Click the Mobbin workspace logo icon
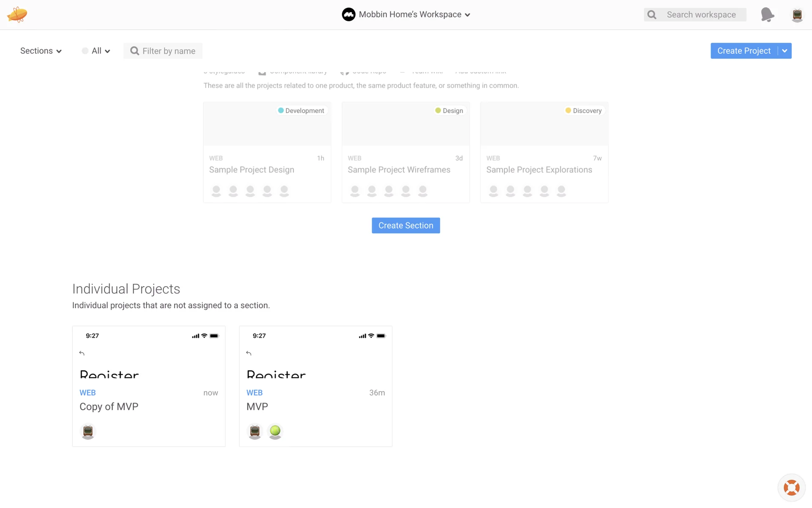Viewport: 812px width, 508px height. pyautogui.click(x=348, y=14)
